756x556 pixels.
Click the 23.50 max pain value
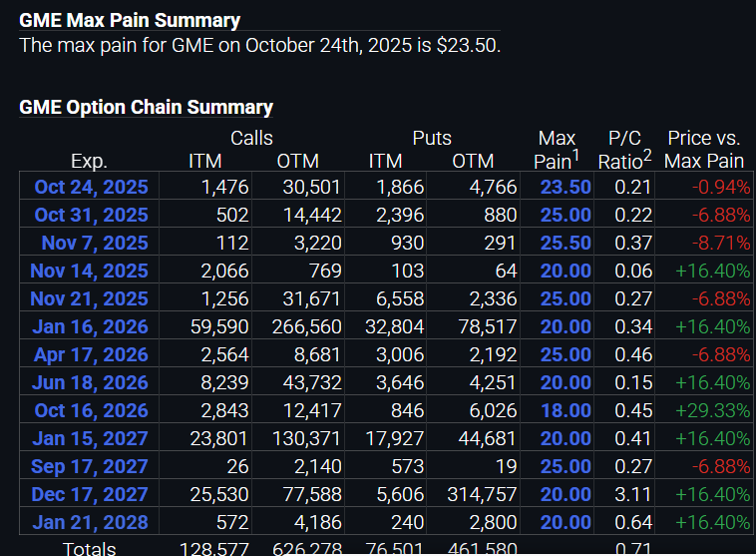pos(566,187)
